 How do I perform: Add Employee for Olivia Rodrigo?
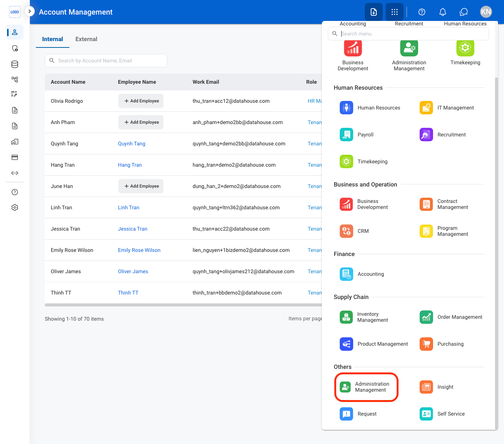(x=141, y=101)
